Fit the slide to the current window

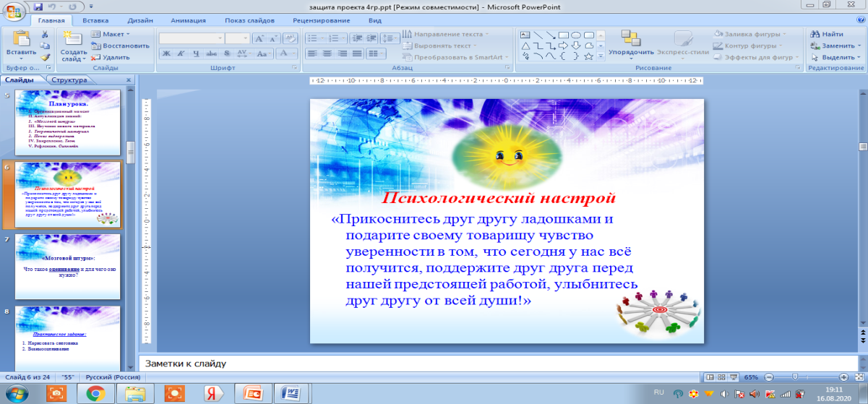(x=860, y=377)
